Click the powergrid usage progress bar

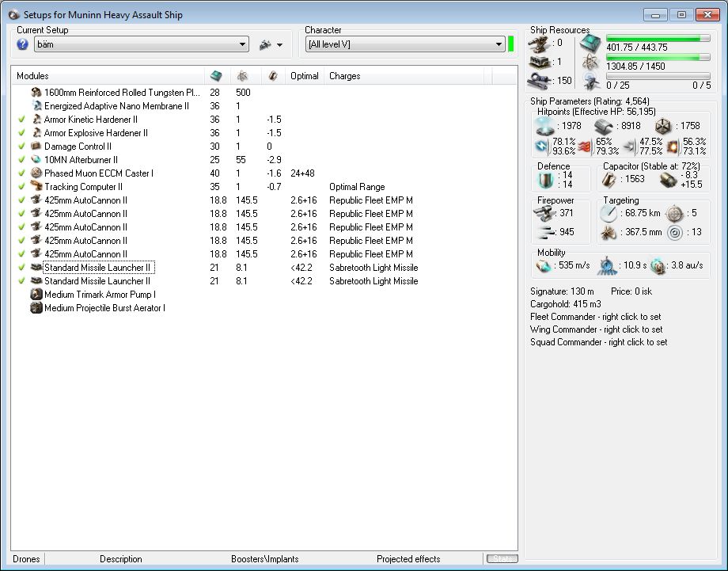[658, 57]
